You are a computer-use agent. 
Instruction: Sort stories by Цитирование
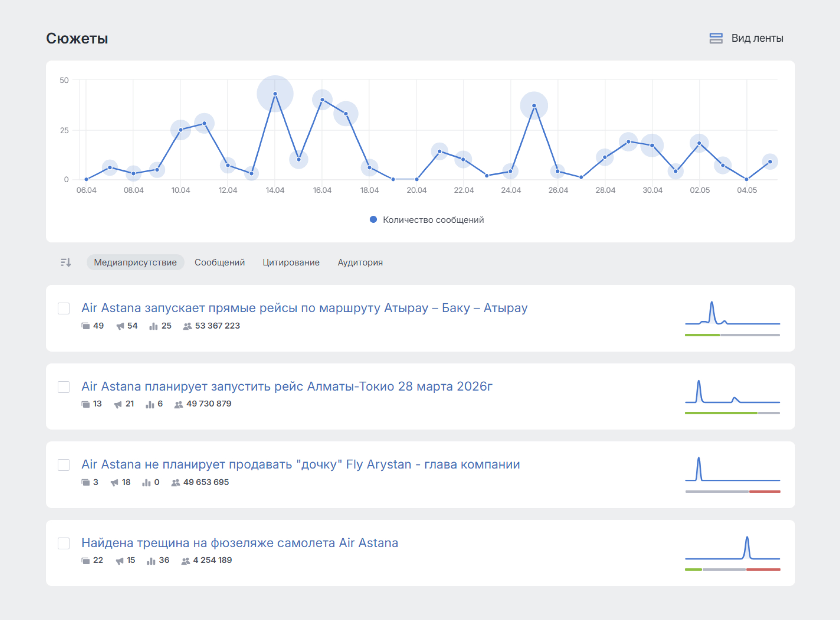[291, 262]
